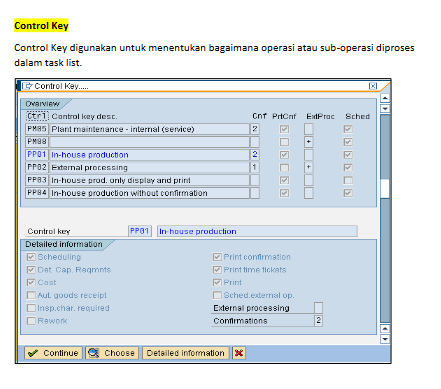Screen dimensions: 441x389
Task: Click the Detailed information group header
Action: tap(64, 244)
